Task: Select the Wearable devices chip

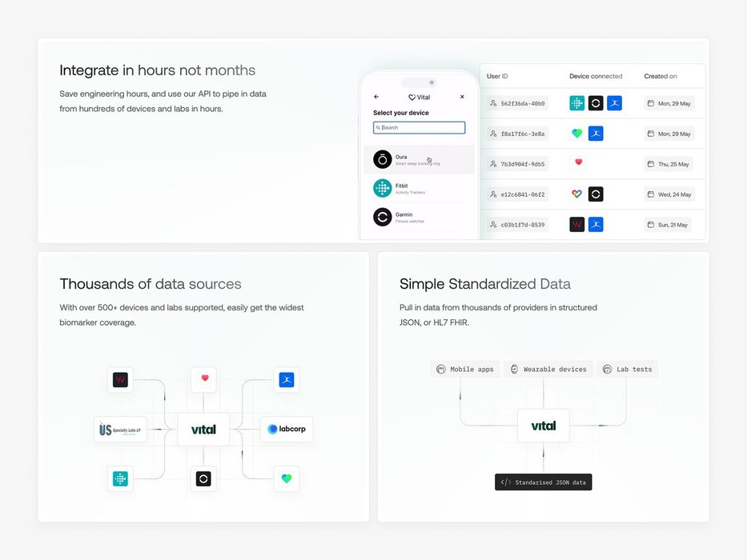Action: pos(548,369)
